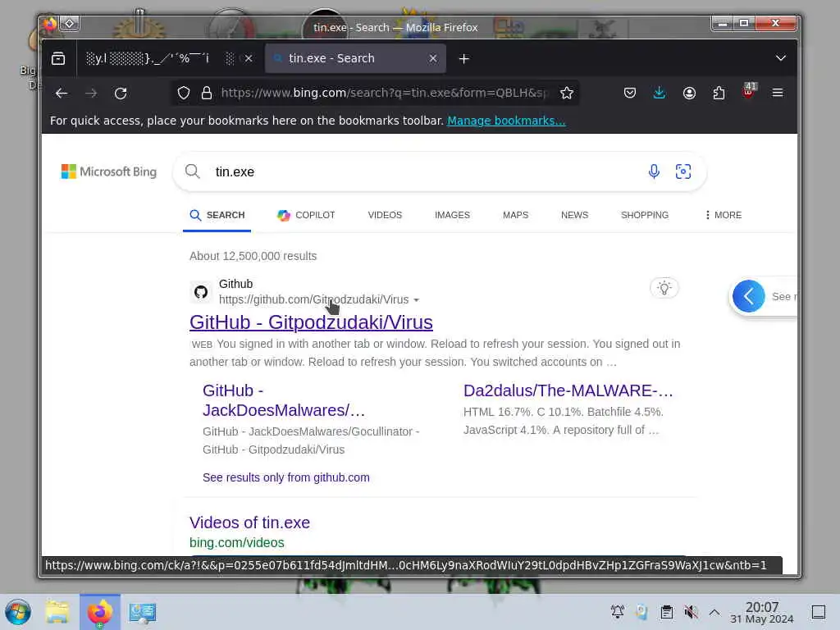Switch to the NEWS tab
This screenshot has width=840, height=630.
(x=574, y=216)
